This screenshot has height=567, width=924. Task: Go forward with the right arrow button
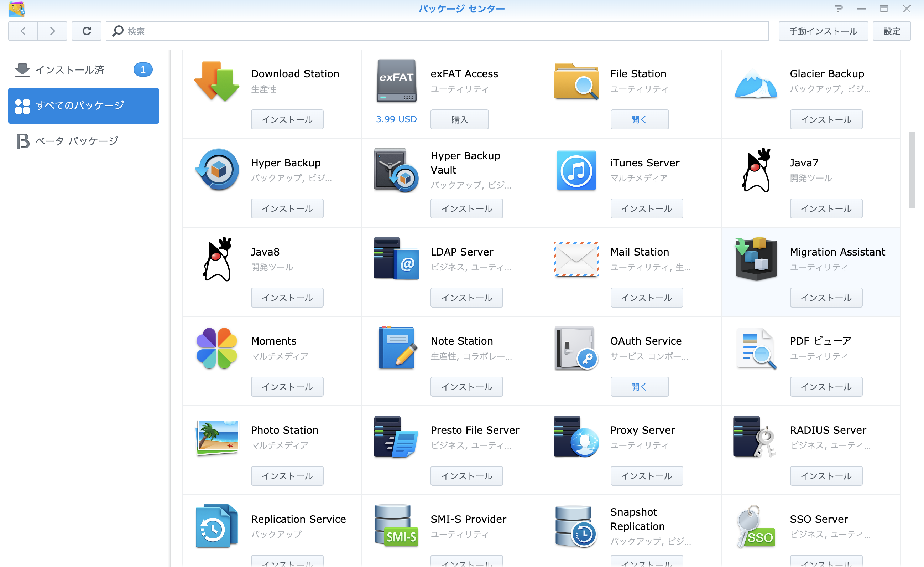coord(52,31)
